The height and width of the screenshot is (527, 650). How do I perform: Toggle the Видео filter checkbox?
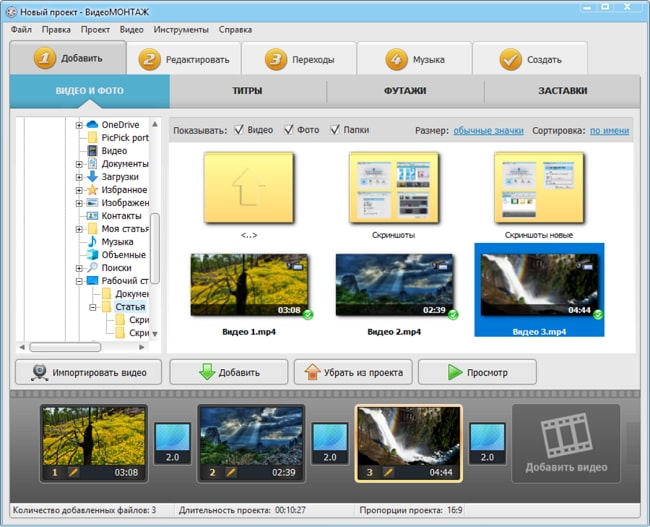(x=238, y=130)
